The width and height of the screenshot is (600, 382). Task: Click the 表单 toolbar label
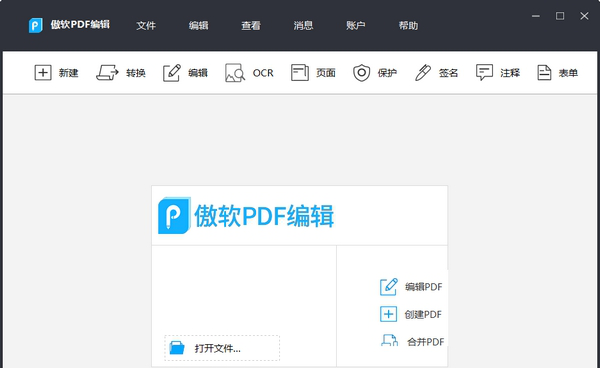pyautogui.click(x=568, y=73)
